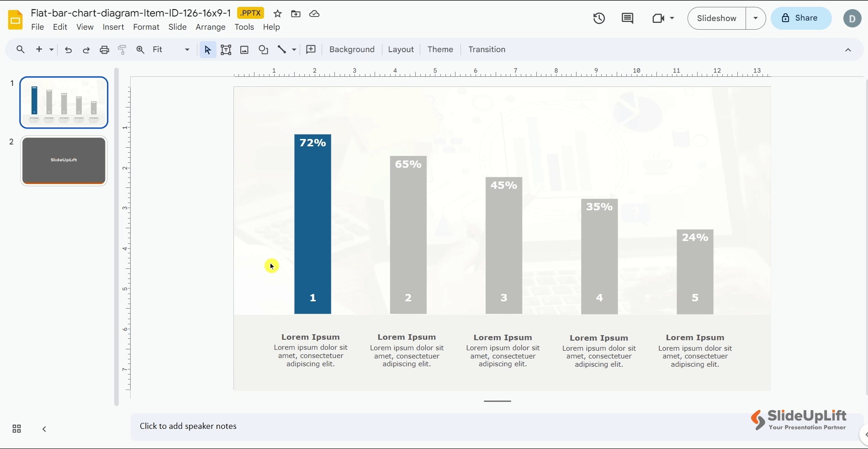
Task: Activate the paint format tool
Action: tap(122, 49)
